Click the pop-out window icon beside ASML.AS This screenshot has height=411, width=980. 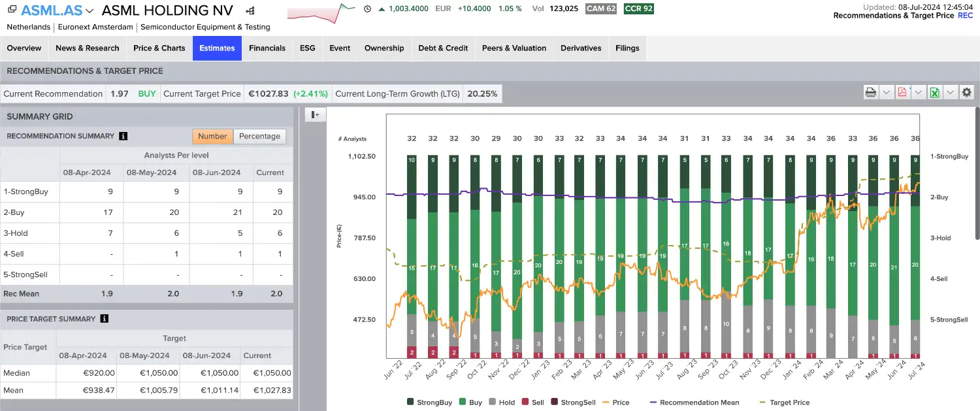[x=12, y=10]
